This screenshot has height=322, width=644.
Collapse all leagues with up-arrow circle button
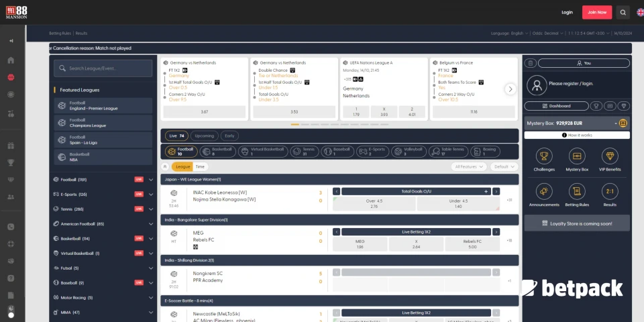(x=165, y=167)
